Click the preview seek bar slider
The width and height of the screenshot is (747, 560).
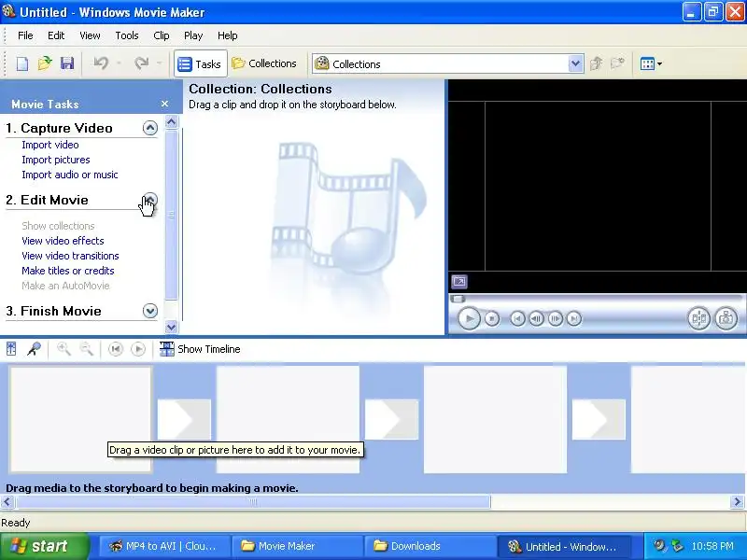click(458, 299)
